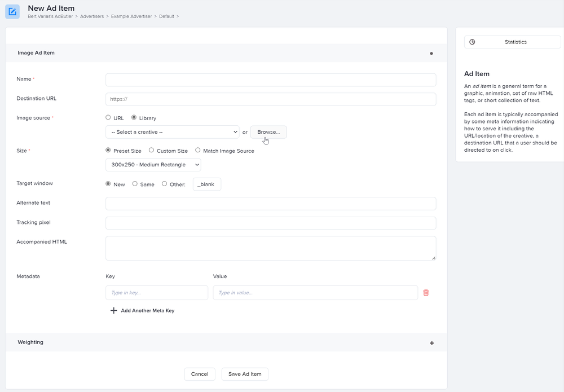Viewport: 564px width, 392px height.
Task: Click the Metadata label
Action: [x=28, y=276]
